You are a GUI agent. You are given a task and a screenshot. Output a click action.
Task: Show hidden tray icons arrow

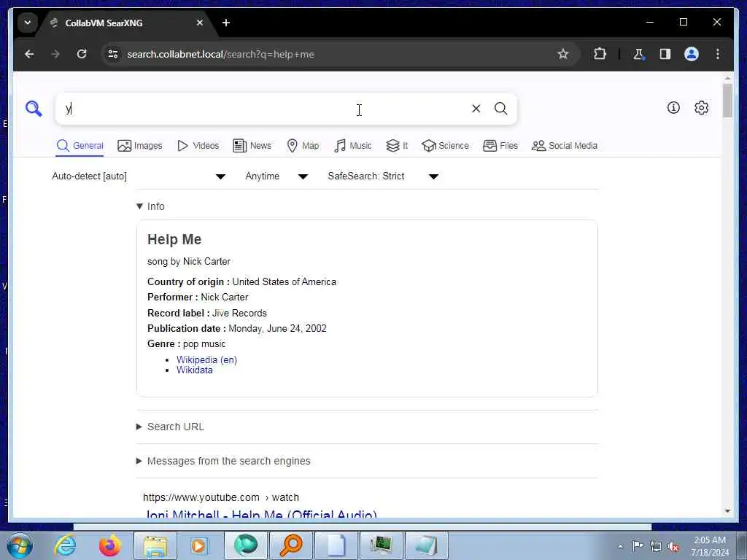(620, 547)
